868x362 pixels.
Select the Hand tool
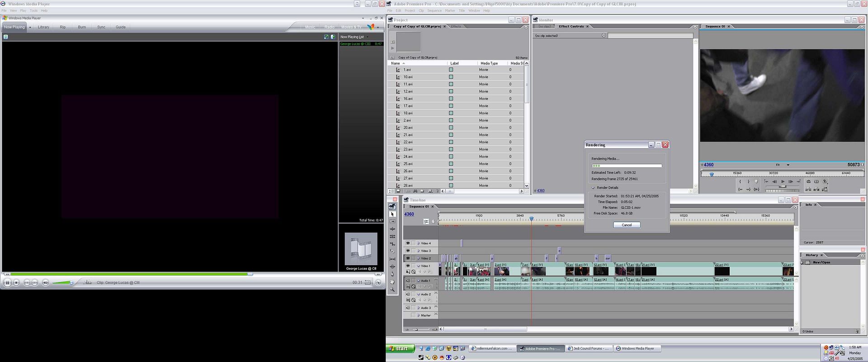click(x=392, y=281)
